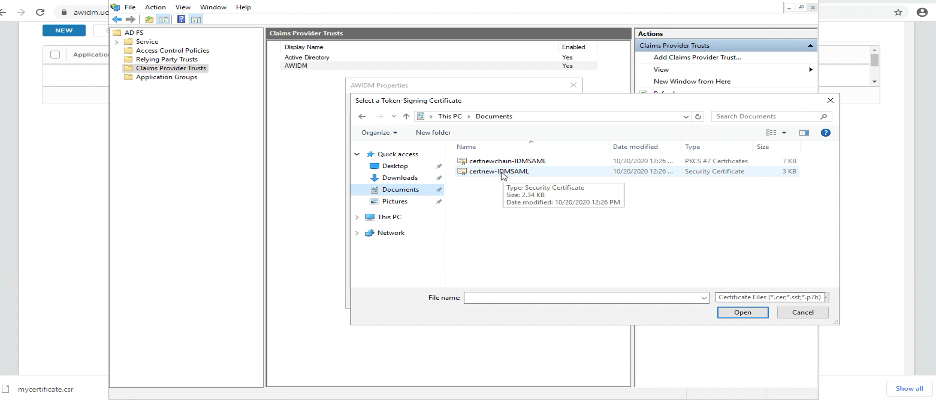
Task: Bookmark page with the Chrome star icon
Action: (x=898, y=12)
